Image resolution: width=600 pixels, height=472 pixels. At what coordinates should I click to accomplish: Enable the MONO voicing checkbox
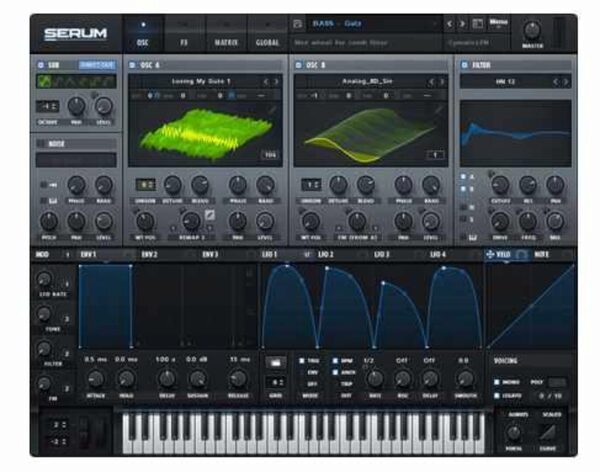pos(495,381)
